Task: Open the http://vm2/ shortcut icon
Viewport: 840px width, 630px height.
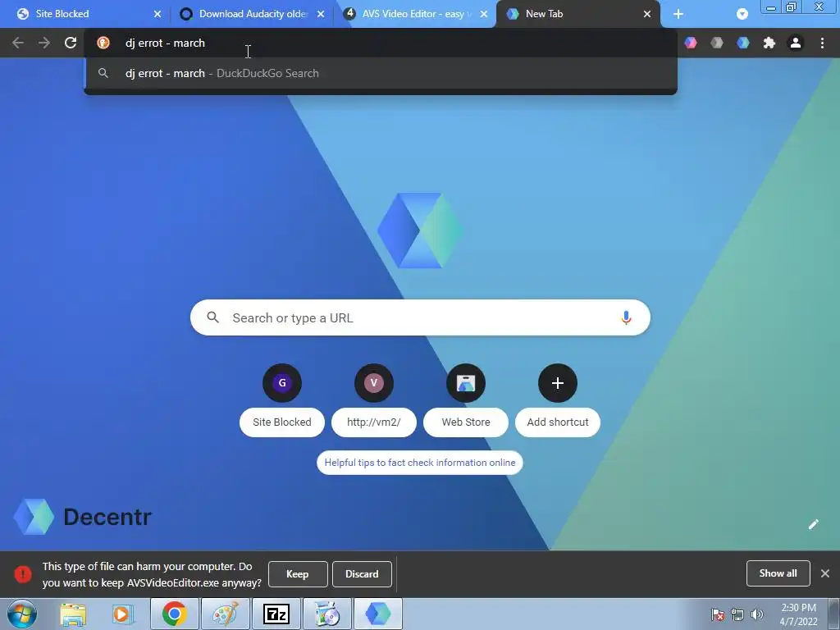Action: point(374,383)
